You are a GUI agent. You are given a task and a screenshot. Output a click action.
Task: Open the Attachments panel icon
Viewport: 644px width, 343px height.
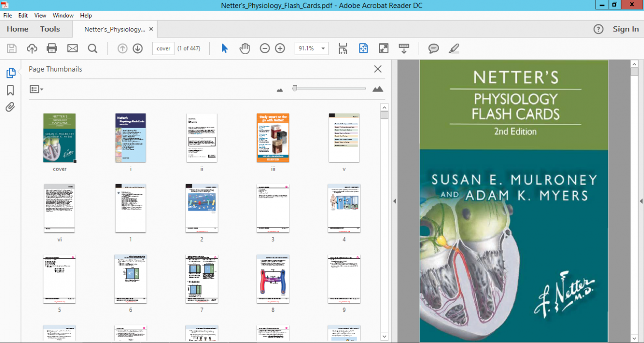click(x=11, y=107)
